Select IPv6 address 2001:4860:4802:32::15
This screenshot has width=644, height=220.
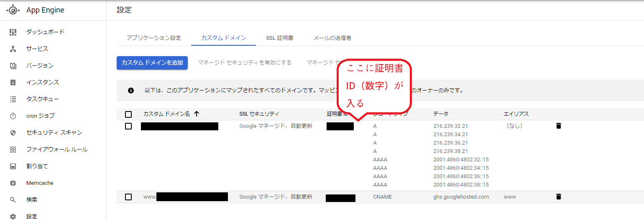pyautogui.click(x=461, y=159)
